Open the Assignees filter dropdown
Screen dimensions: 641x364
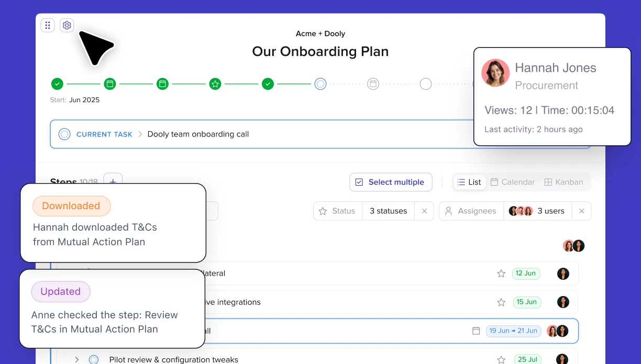point(471,211)
